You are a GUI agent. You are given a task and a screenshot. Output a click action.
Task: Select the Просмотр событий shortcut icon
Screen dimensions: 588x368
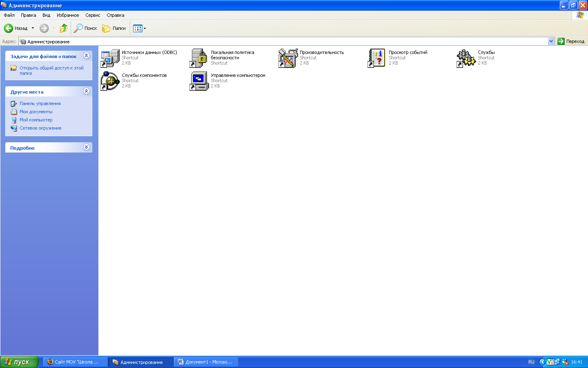[377, 58]
